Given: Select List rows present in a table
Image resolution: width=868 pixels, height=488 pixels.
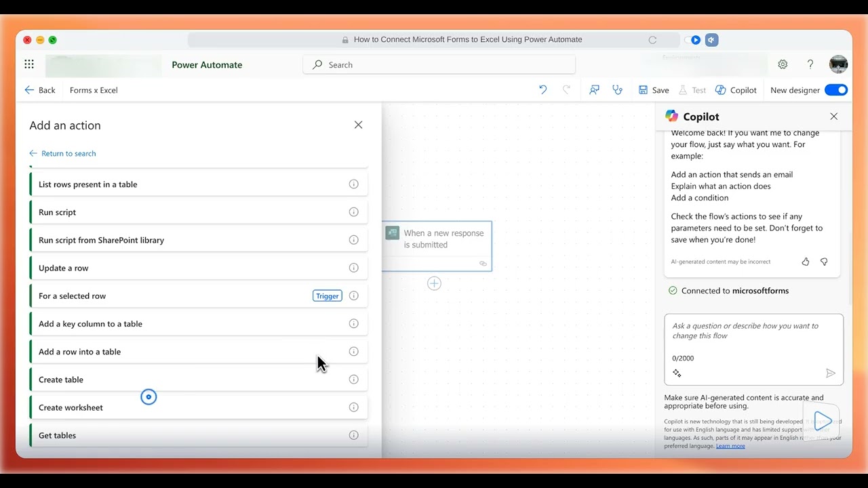Looking at the screenshot, I should click(x=199, y=184).
